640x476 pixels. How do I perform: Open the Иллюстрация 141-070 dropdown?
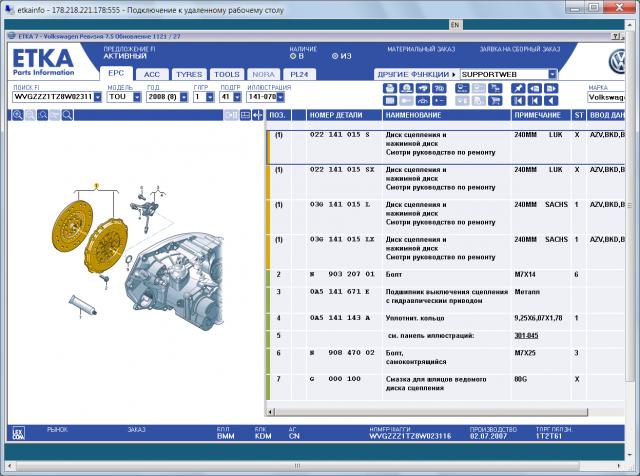[x=280, y=97]
